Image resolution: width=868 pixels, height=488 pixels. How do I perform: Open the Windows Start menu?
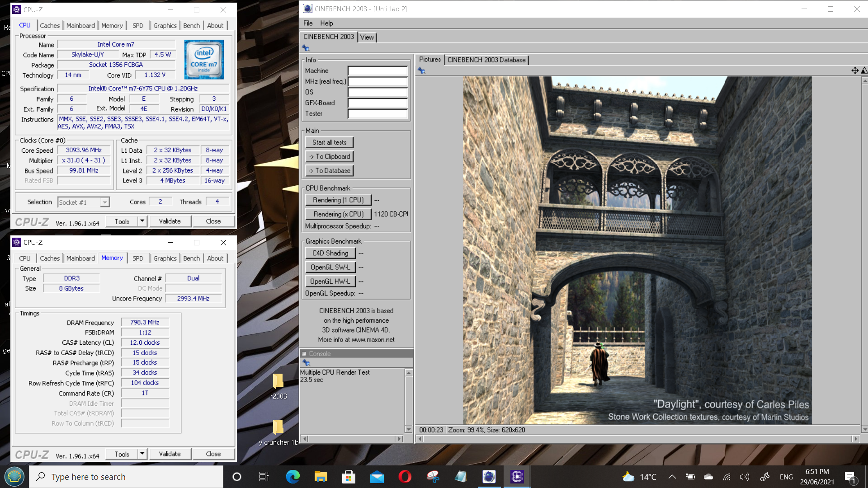click(14, 477)
